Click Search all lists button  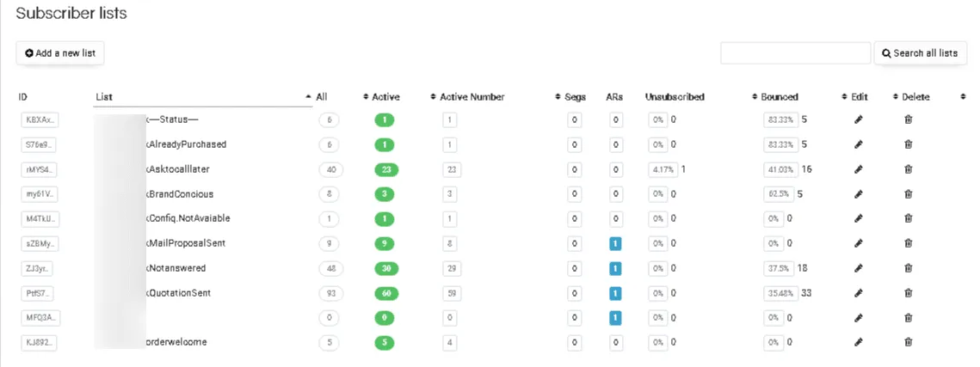tap(920, 53)
